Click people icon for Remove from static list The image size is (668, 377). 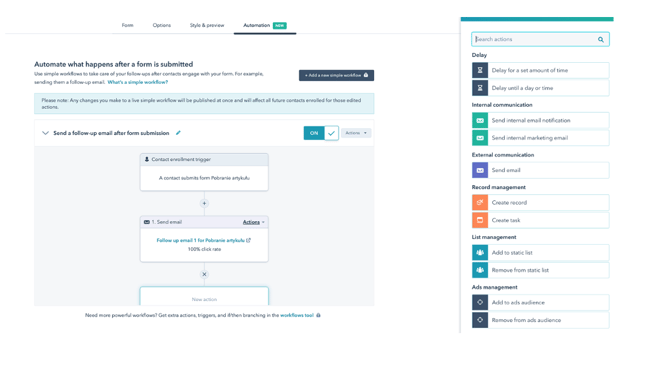click(x=480, y=270)
